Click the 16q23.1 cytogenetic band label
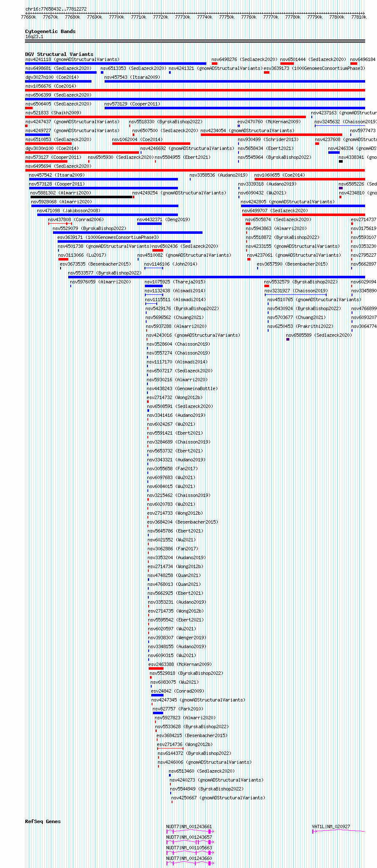Image resolution: width=377 pixels, height=868 pixels. tap(34, 36)
